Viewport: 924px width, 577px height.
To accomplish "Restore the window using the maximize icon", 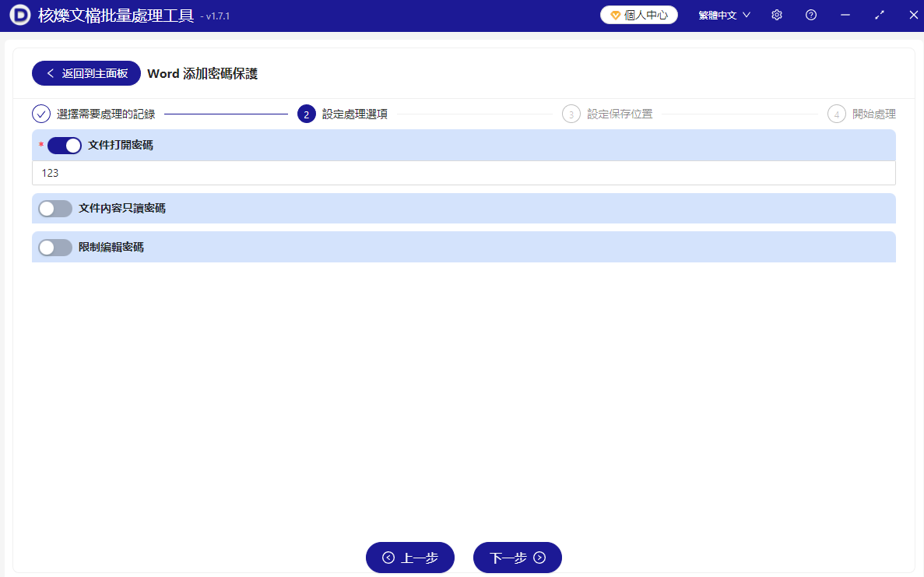I will tap(880, 15).
